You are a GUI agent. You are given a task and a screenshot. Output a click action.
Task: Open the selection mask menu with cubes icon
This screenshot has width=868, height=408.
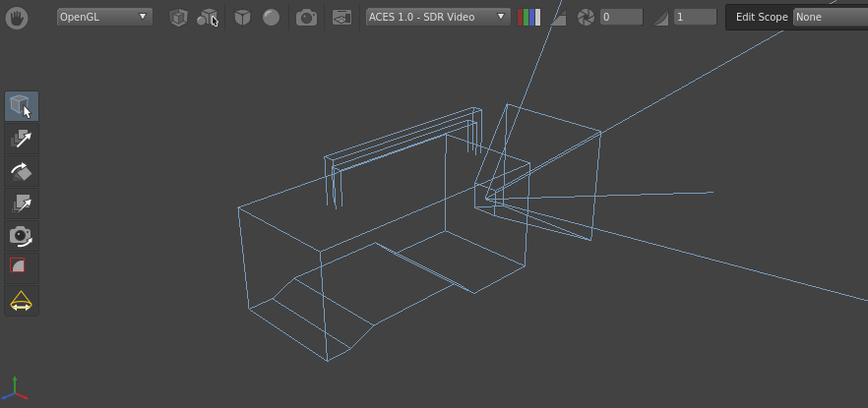[207, 17]
